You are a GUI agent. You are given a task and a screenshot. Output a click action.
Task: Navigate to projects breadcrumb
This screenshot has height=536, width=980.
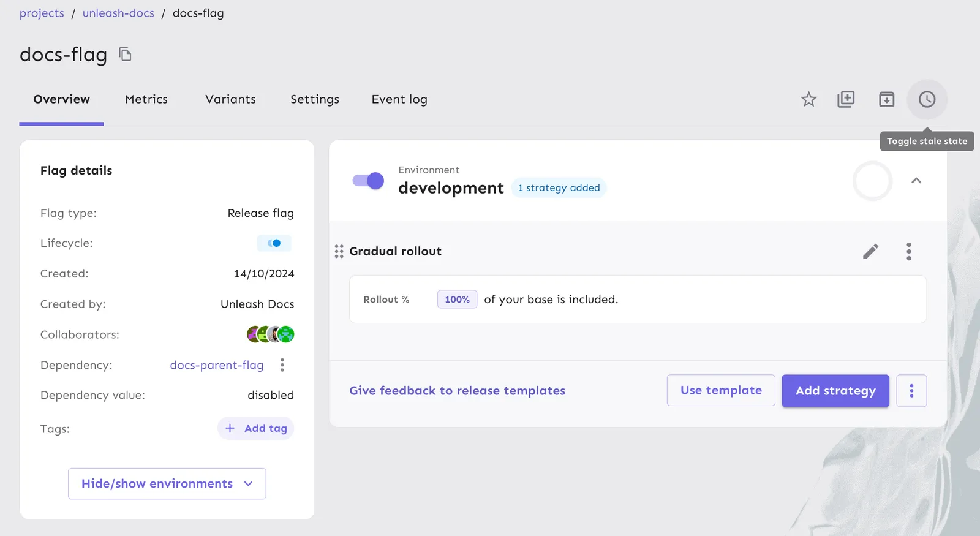click(x=42, y=13)
